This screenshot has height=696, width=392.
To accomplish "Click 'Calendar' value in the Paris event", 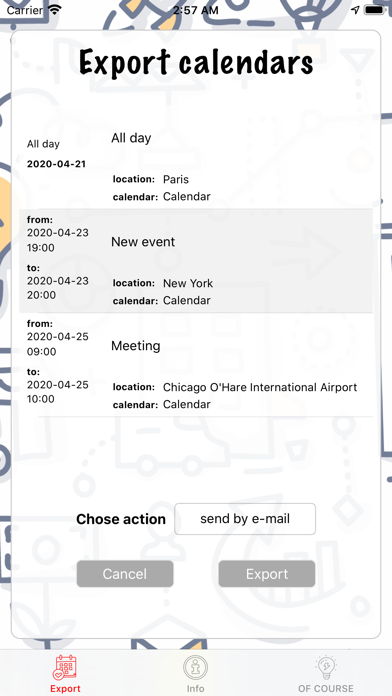I will 186,197.
